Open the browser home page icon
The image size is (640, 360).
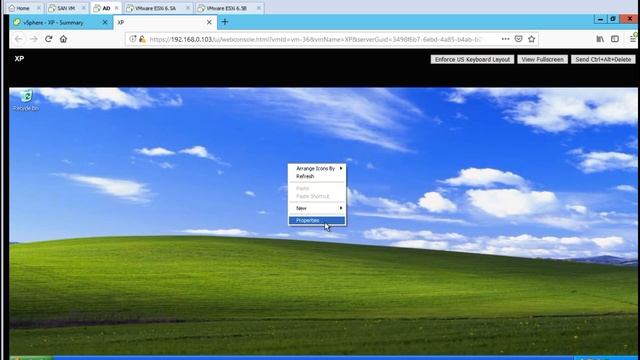coord(63,39)
